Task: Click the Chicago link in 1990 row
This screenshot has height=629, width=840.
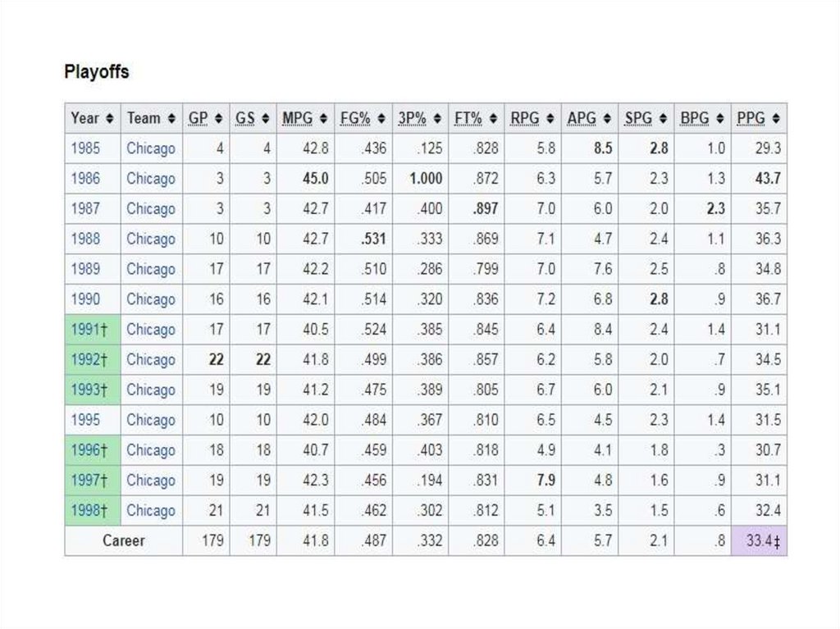Action: pyautogui.click(x=150, y=299)
